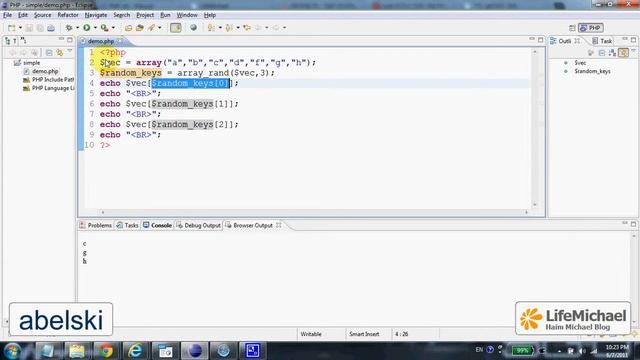Click the Sort icon in Outline toolbar
This screenshot has width=640, height=360.
[x=612, y=53]
